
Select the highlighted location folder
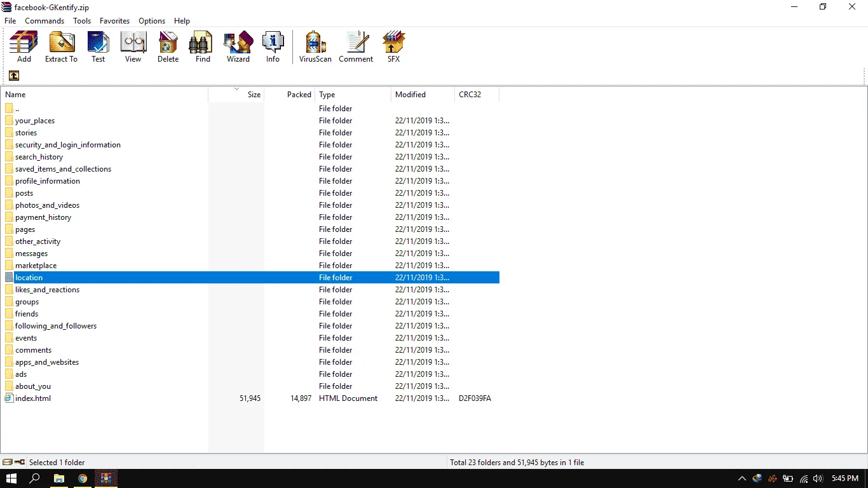coord(250,278)
